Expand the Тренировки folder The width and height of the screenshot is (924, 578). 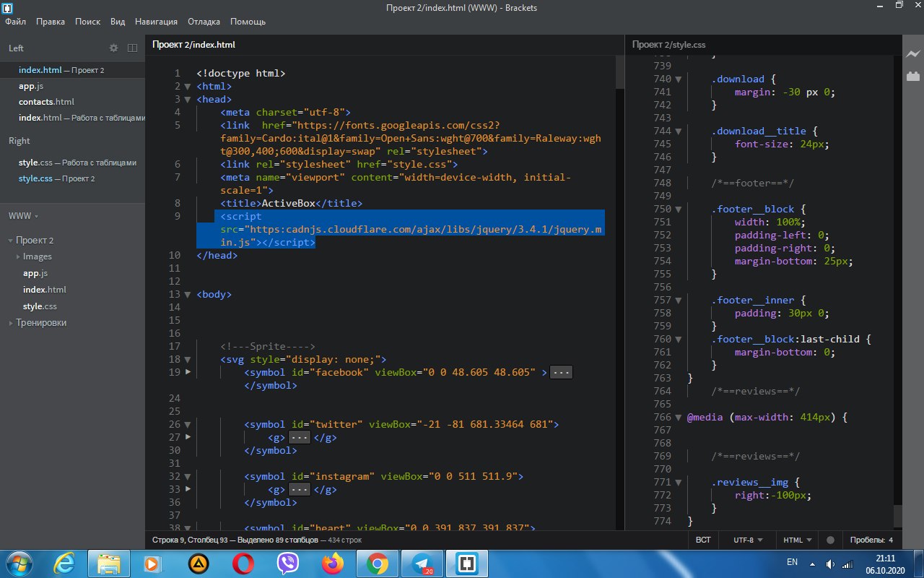(x=11, y=323)
